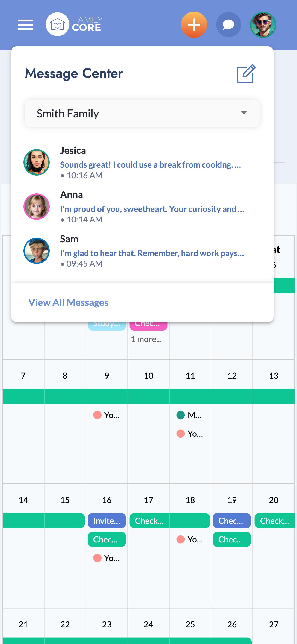This screenshot has height=644, width=297.
Task: Select the teal dot 'M...' event on the 11th
Action: pyautogui.click(x=189, y=415)
